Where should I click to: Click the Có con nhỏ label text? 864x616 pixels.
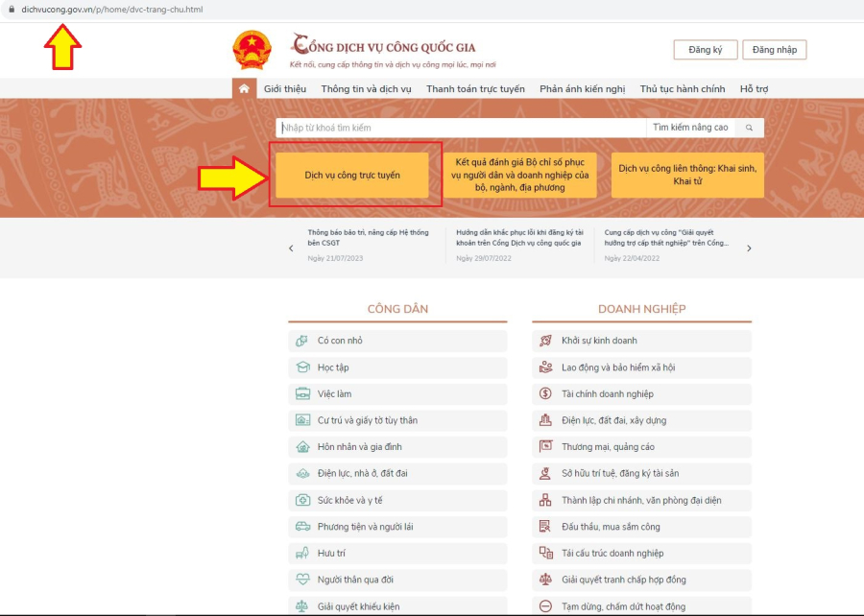[340, 341]
